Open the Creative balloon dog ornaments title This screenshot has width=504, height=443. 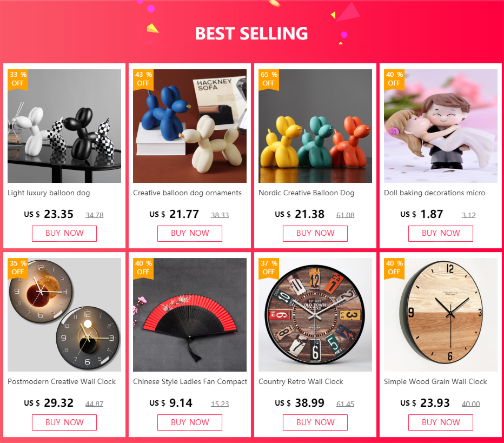click(x=187, y=193)
